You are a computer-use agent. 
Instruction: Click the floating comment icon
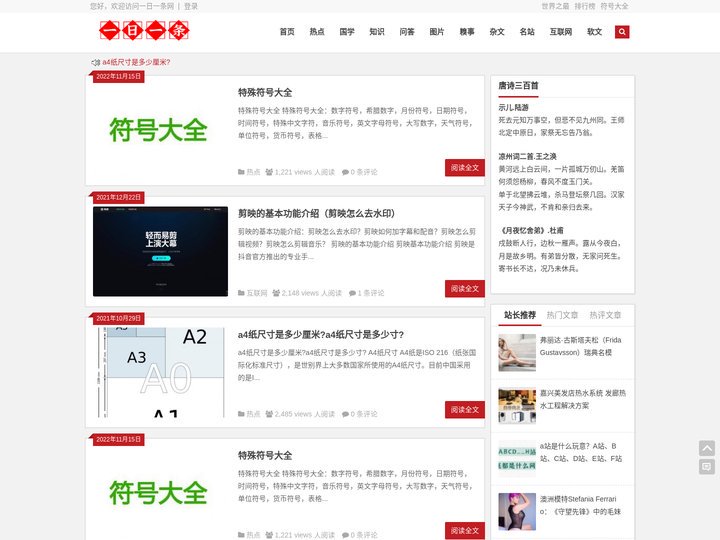707,467
